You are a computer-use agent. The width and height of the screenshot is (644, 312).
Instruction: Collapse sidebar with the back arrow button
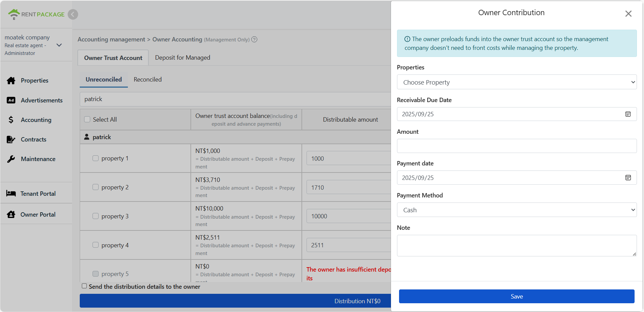point(73,14)
